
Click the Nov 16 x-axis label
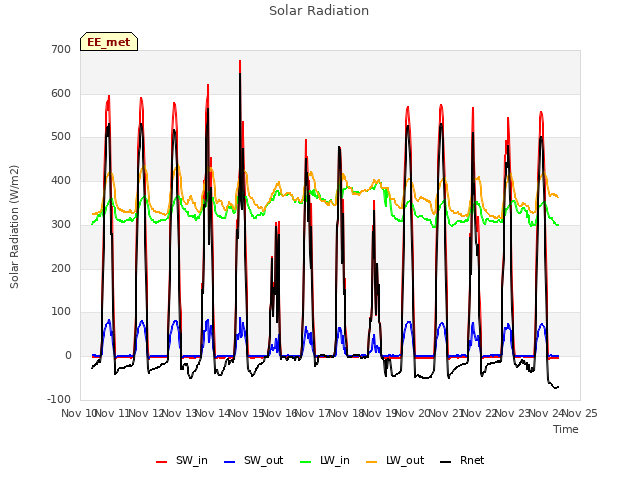coord(280,413)
